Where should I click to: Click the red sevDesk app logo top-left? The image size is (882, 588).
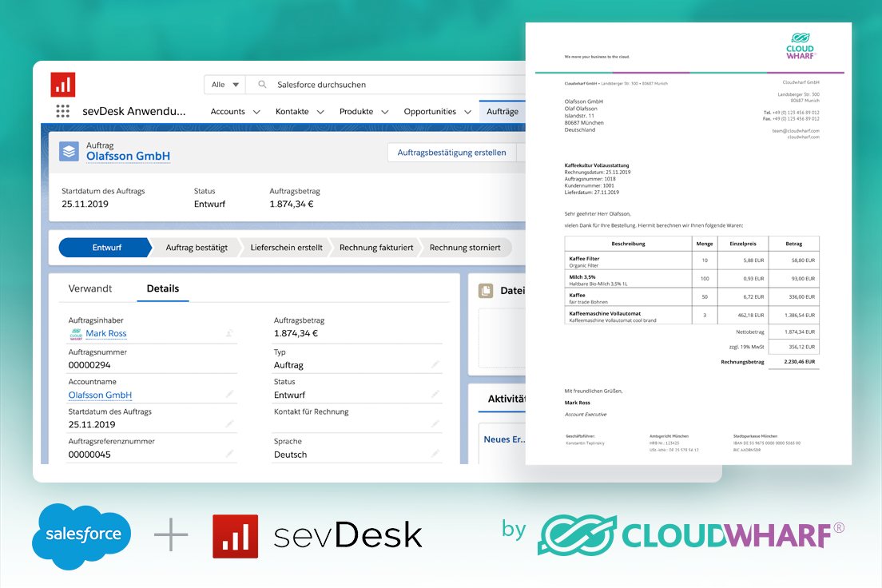click(62, 84)
